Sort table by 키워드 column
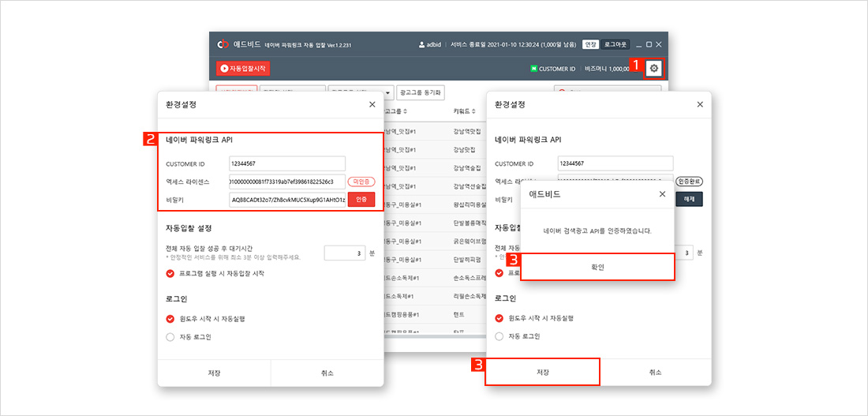Viewport: 868px width, 416px height. [x=465, y=111]
